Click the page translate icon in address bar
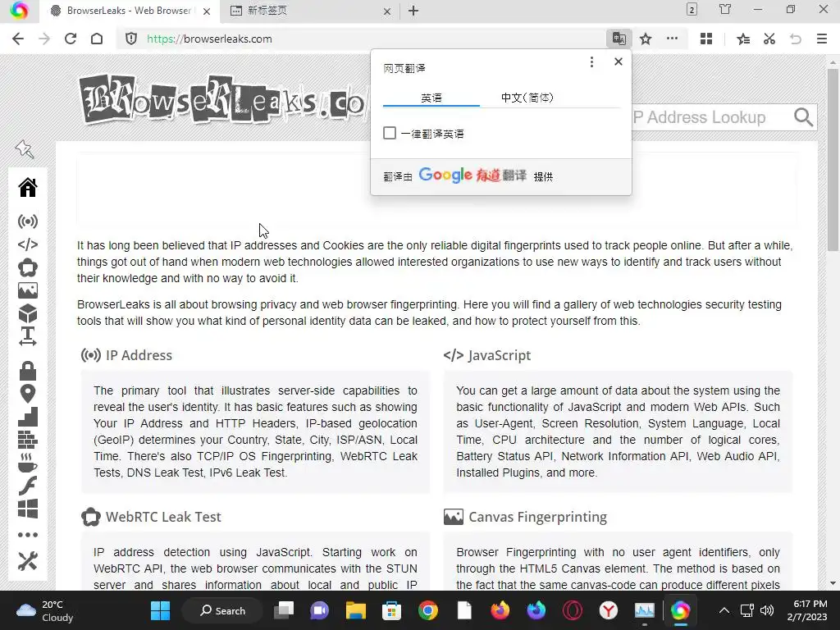840x630 pixels. point(619,39)
